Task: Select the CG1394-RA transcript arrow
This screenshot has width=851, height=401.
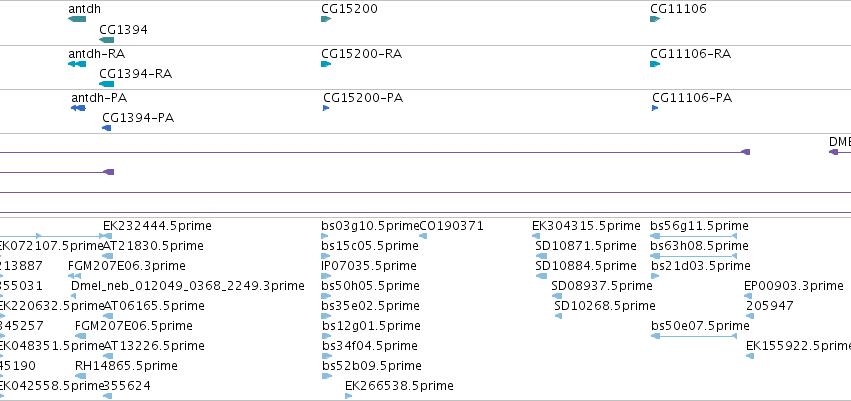Action: coord(107,84)
